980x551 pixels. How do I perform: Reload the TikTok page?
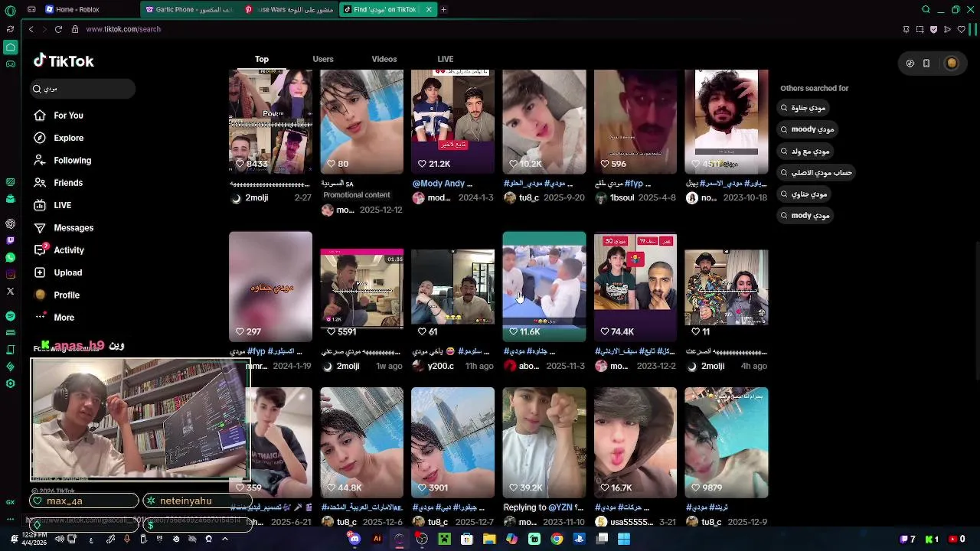point(58,29)
